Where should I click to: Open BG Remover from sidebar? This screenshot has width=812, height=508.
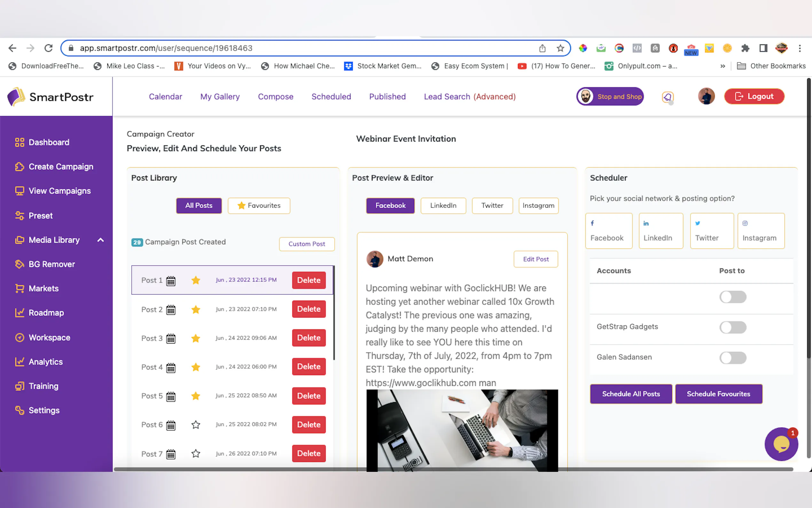tap(52, 264)
